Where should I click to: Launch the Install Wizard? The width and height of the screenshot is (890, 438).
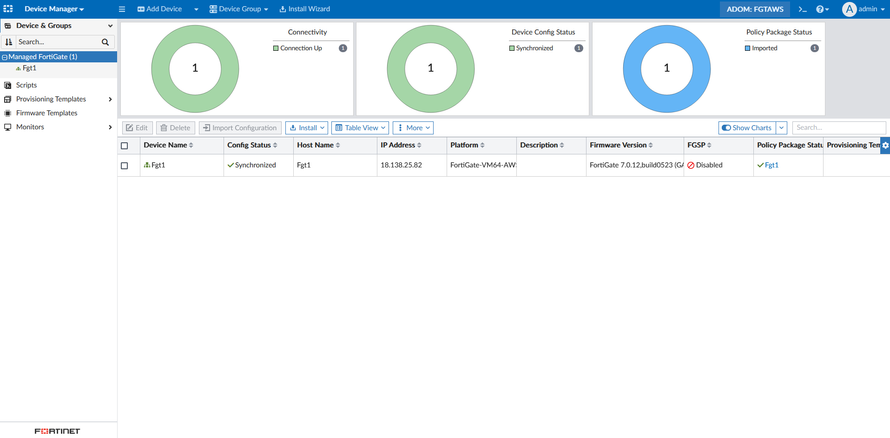click(x=304, y=9)
